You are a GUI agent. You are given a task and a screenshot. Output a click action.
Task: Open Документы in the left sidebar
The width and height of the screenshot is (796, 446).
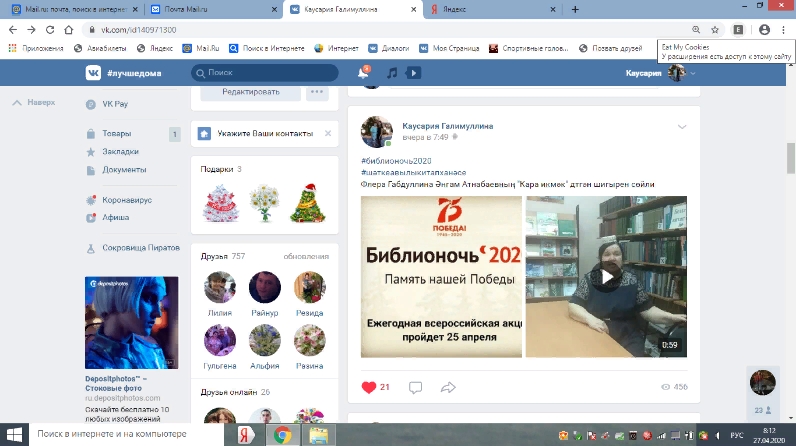click(124, 170)
